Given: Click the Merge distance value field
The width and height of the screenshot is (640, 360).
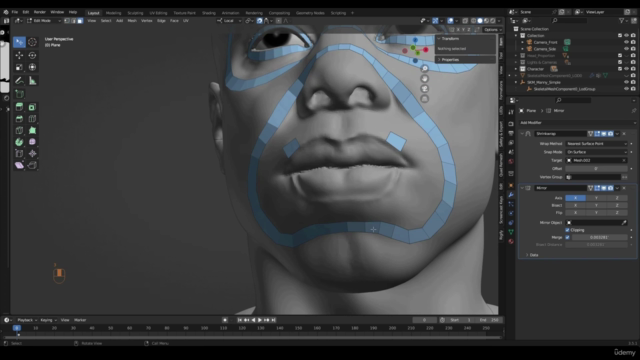Looking at the screenshot, I should point(599,237).
